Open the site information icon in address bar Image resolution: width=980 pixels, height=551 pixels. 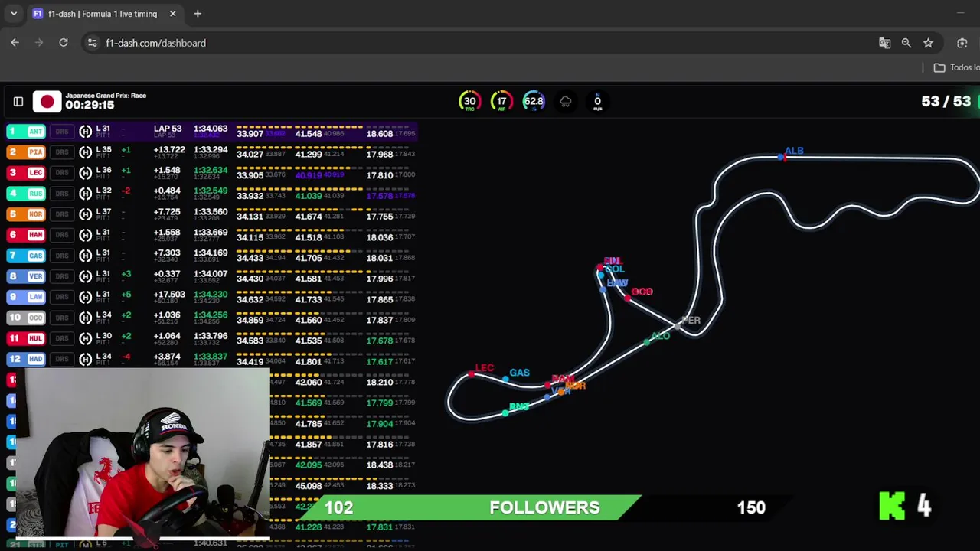click(x=92, y=43)
